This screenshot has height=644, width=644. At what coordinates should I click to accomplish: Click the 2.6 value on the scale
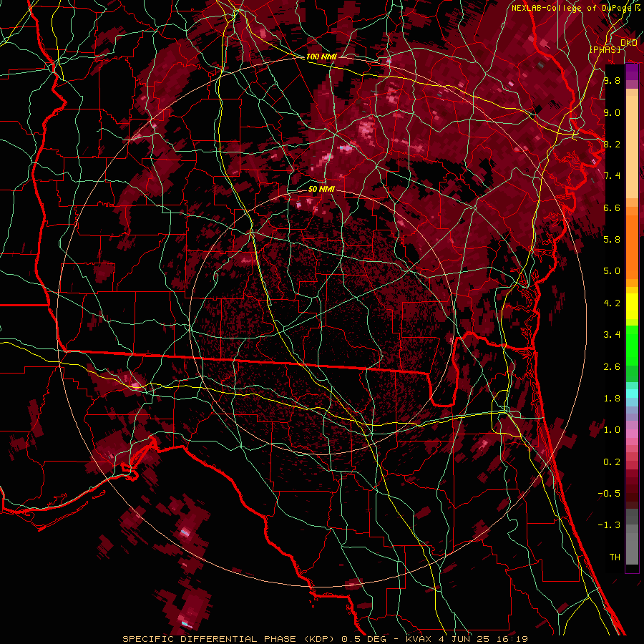click(x=612, y=367)
